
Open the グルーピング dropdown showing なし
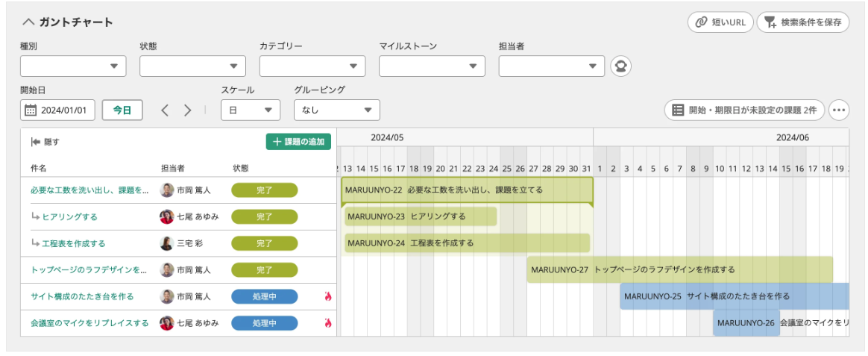(336, 110)
